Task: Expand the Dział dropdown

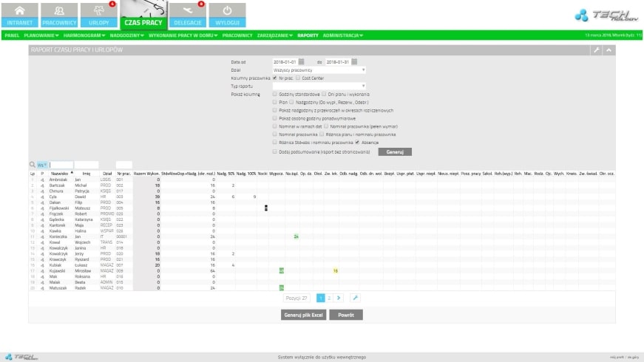Action: pyautogui.click(x=319, y=69)
